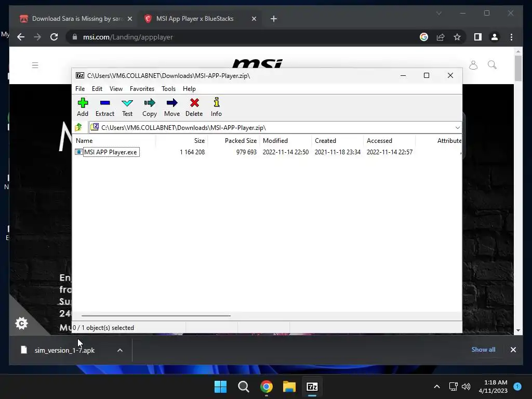The width and height of the screenshot is (532, 399).
Task: Click the red Delete icon
Action: pyautogui.click(x=194, y=107)
